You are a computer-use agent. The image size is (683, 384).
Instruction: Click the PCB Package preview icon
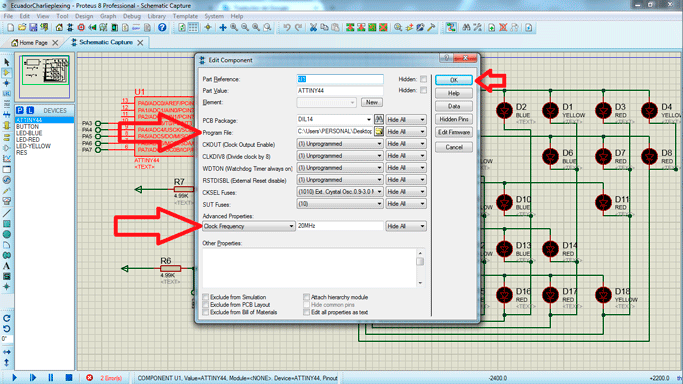[x=379, y=119]
